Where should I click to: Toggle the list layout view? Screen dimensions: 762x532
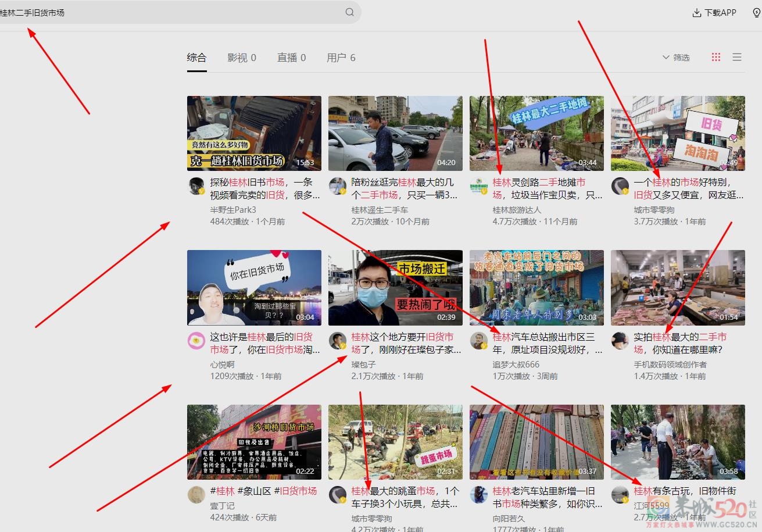pyautogui.click(x=736, y=57)
